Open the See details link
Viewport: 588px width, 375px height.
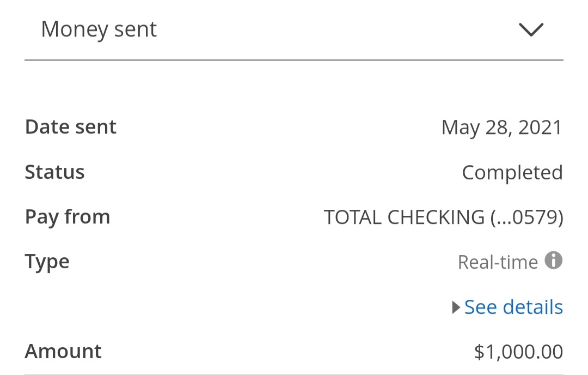pyautogui.click(x=513, y=307)
